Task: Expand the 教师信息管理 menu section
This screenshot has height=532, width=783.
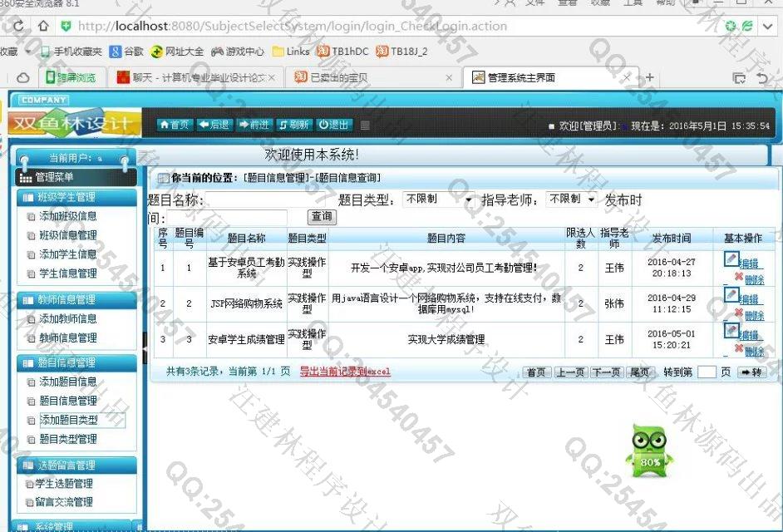Action: tap(77, 300)
